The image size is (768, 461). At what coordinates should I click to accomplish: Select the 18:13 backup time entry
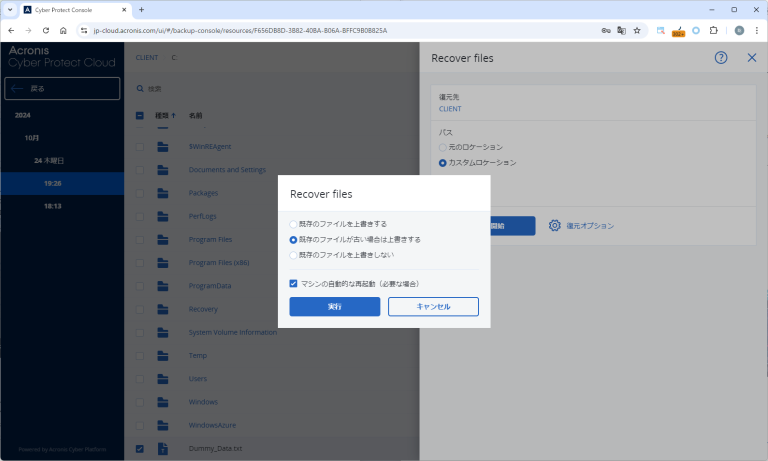tap(53, 206)
